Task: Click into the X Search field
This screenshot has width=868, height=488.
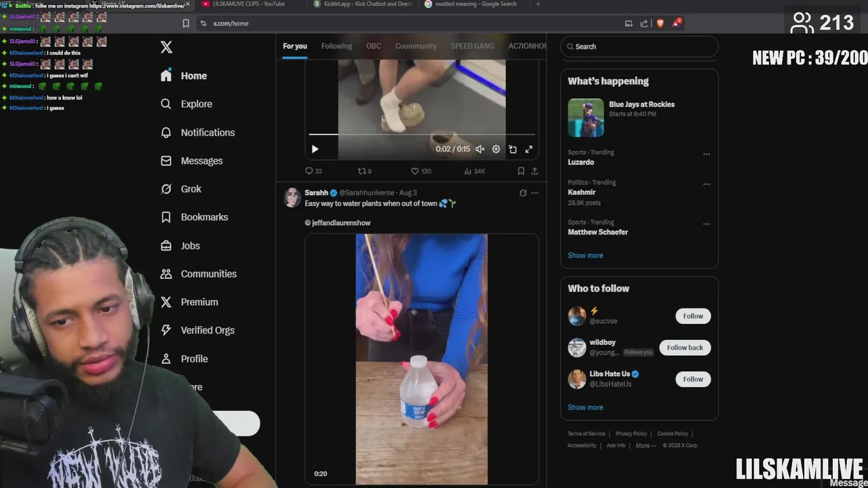Action: pos(639,47)
